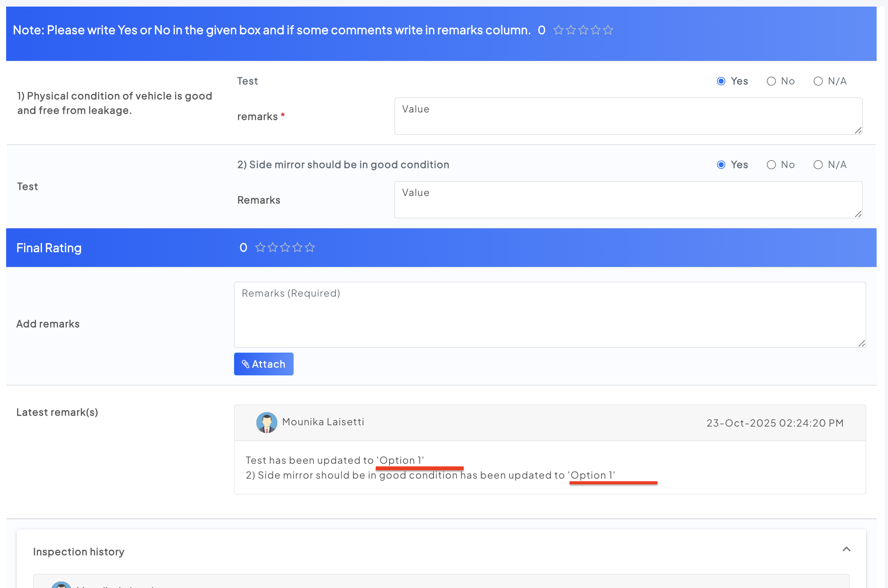
Task: Click the Attach button
Action: [x=264, y=364]
